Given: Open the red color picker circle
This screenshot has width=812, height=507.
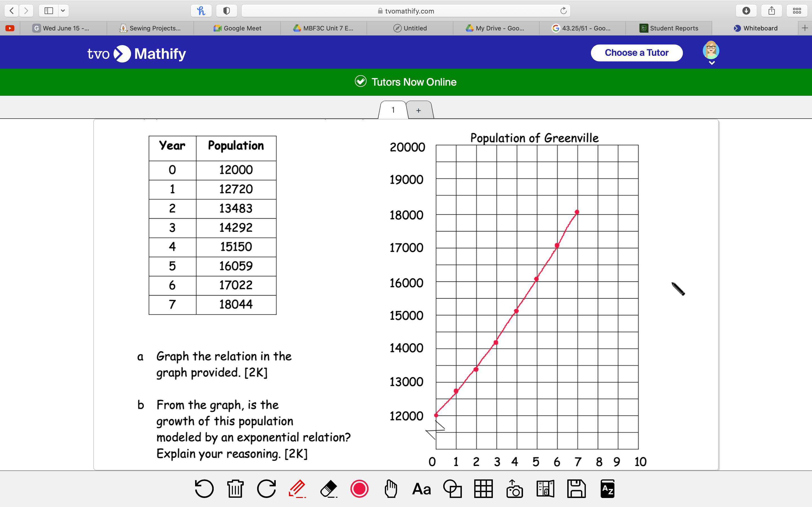Looking at the screenshot, I should (x=359, y=489).
